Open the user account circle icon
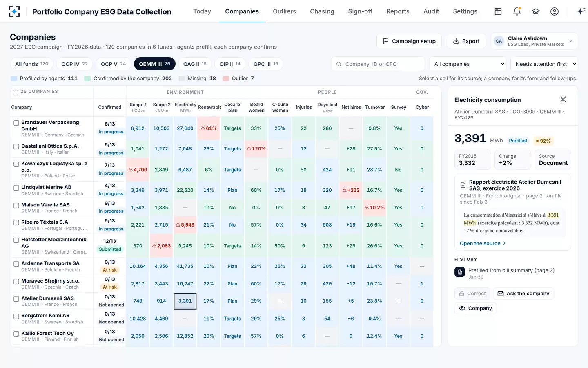Viewport: 588px width, 368px height. (555, 11)
